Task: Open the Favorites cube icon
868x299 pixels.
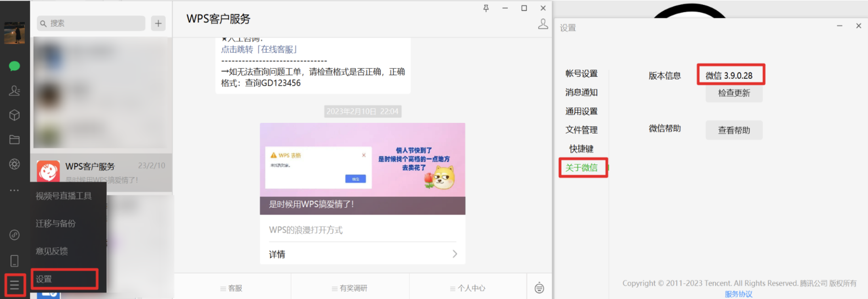Action: tap(14, 115)
